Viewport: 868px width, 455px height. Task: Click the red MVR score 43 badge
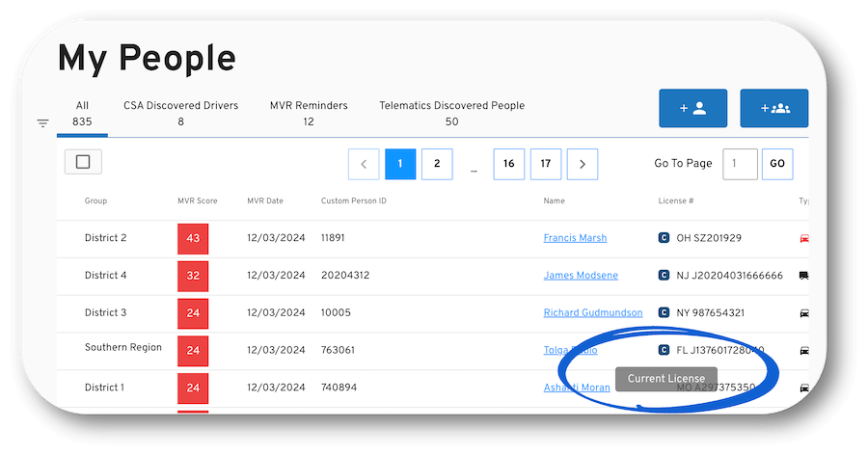pyautogui.click(x=193, y=238)
